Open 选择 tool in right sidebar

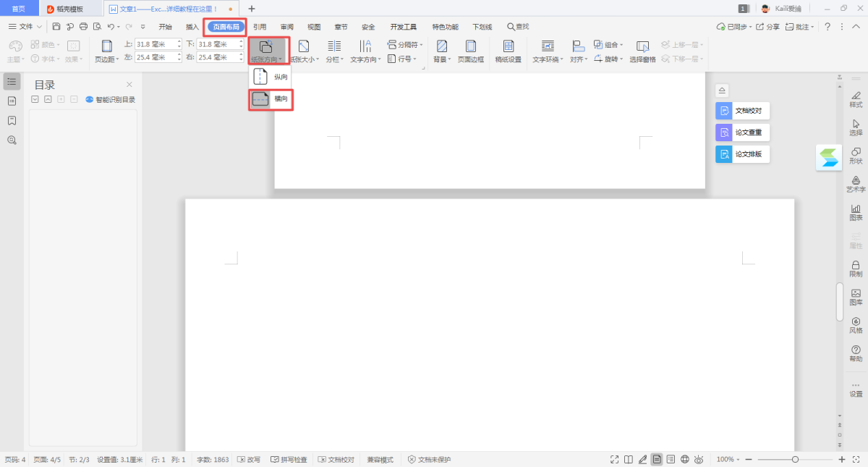[x=856, y=127]
